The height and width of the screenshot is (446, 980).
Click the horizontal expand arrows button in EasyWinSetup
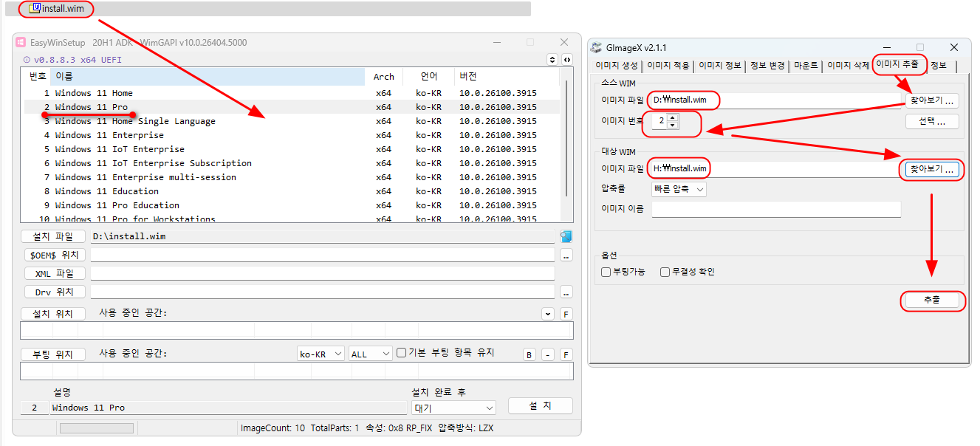coord(566,60)
